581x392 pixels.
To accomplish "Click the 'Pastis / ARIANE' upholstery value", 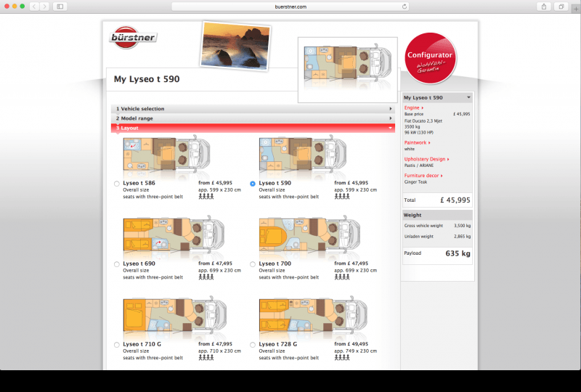I will point(419,166).
